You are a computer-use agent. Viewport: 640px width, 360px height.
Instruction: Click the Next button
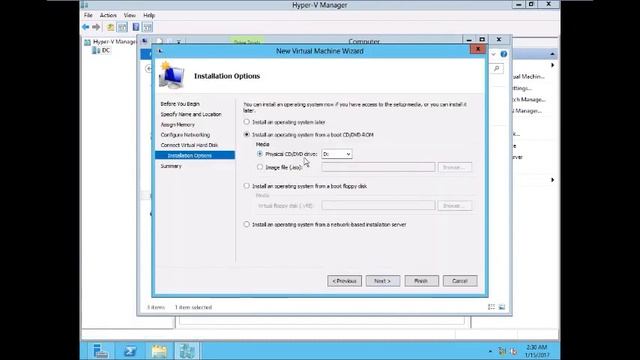(x=383, y=281)
